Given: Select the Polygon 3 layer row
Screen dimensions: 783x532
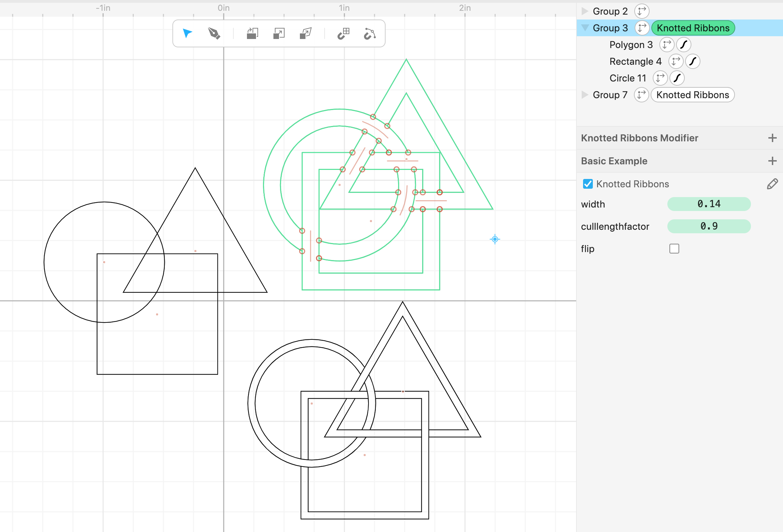Looking at the screenshot, I should (x=680, y=45).
